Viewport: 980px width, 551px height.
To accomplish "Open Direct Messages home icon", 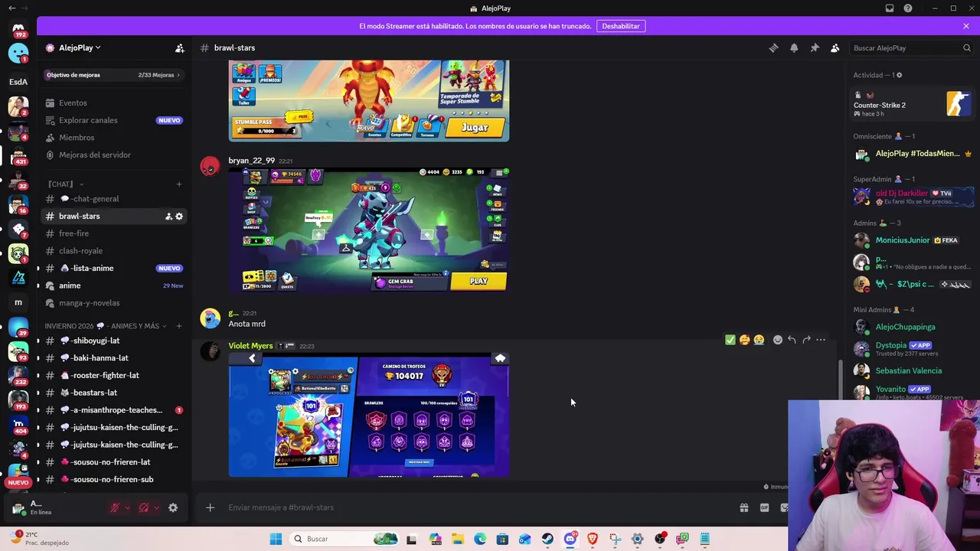I will [x=18, y=29].
